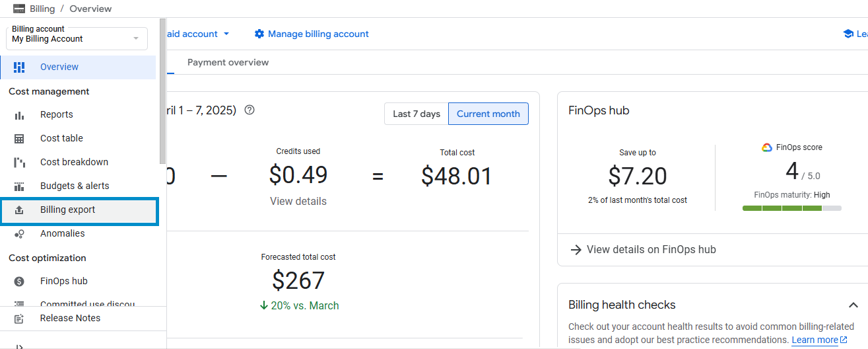This screenshot has height=349, width=868.
Task: Open Billing export in the sidebar
Action: (67, 210)
